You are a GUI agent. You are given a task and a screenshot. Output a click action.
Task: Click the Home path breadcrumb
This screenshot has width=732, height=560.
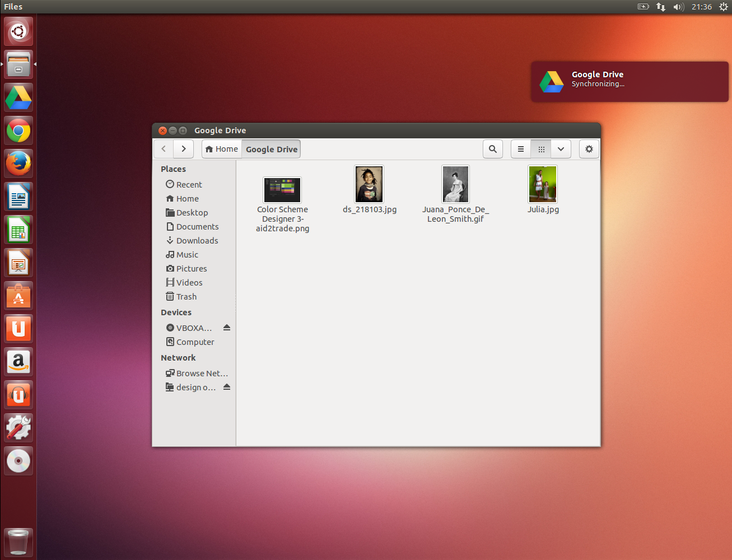click(x=222, y=149)
